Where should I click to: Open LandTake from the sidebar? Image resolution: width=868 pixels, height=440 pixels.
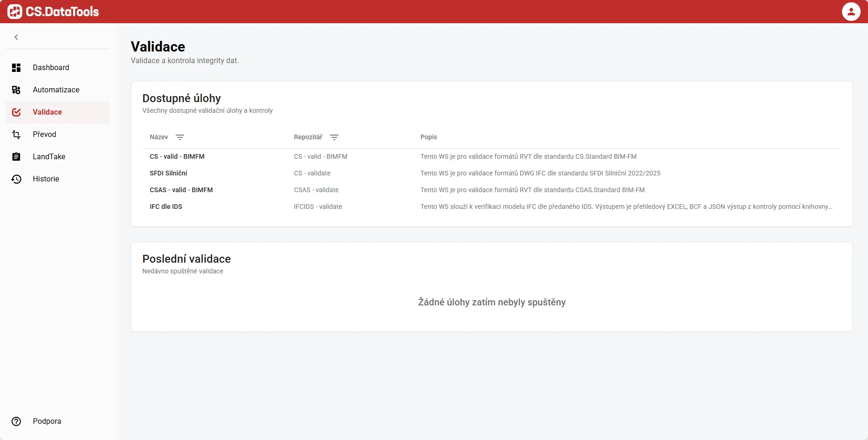click(x=58, y=157)
